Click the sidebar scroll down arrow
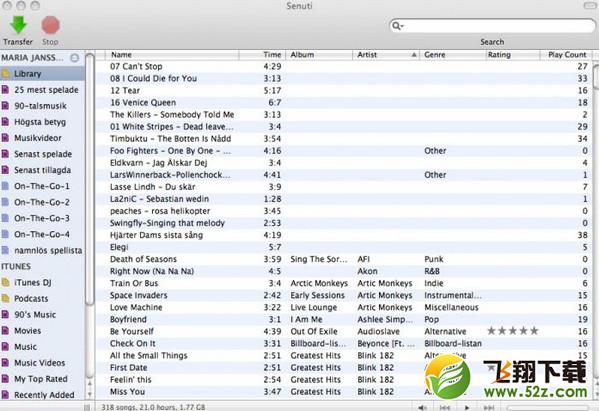 (90, 394)
